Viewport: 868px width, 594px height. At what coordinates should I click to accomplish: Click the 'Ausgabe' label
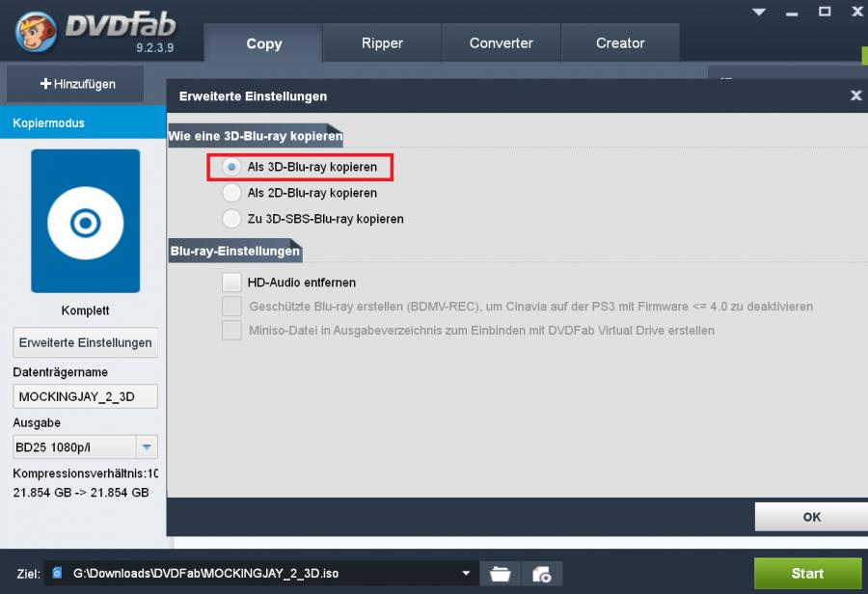37,423
